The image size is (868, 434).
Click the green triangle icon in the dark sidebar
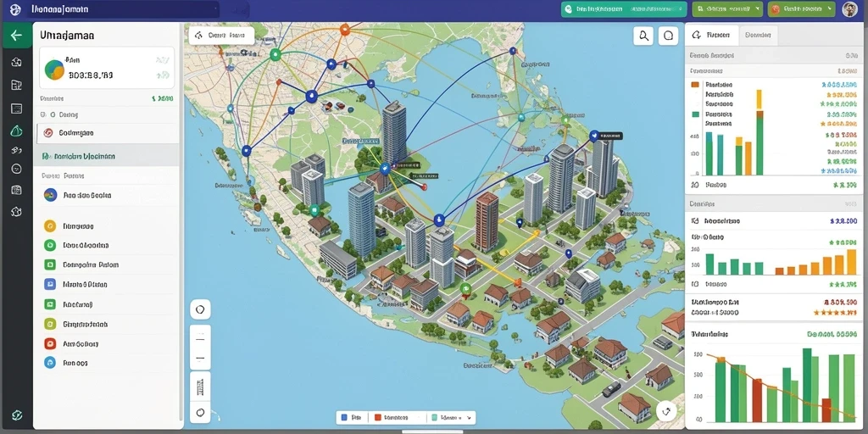click(x=17, y=131)
